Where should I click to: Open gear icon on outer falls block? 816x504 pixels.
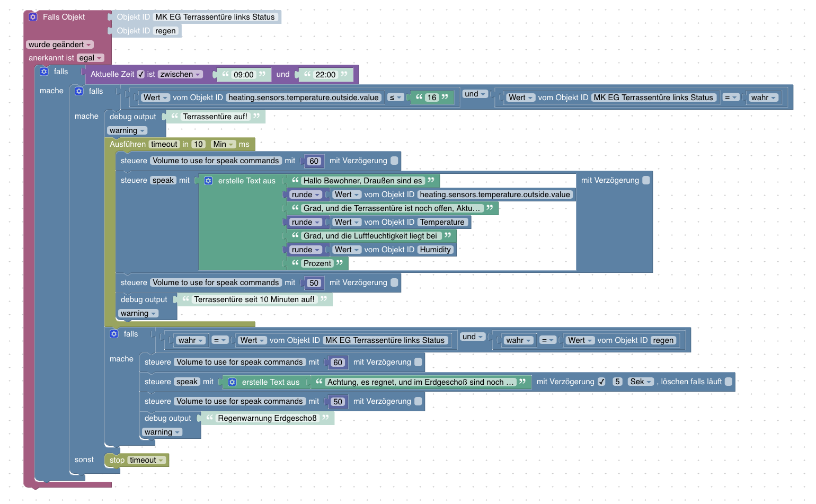point(44,72)
